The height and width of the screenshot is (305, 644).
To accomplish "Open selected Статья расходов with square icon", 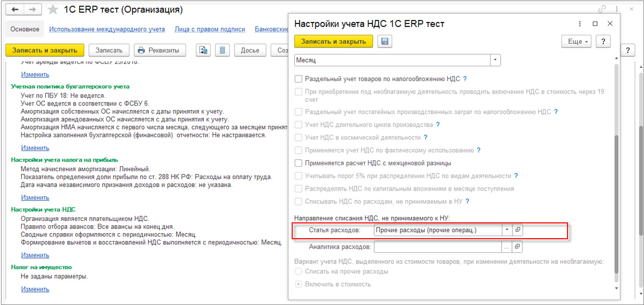I will tap(518, 230).
